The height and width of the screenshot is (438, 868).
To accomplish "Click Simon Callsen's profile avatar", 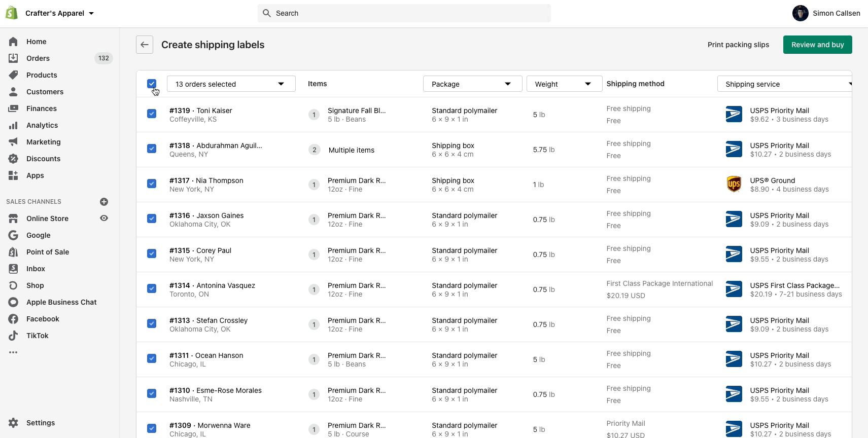I will point(800,13).
